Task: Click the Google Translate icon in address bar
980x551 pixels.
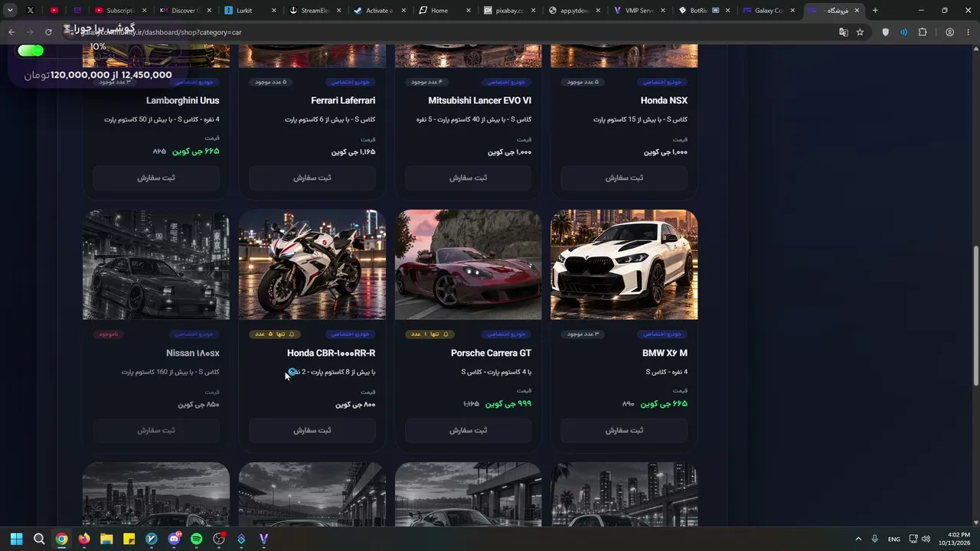Action: pos(843,32)
